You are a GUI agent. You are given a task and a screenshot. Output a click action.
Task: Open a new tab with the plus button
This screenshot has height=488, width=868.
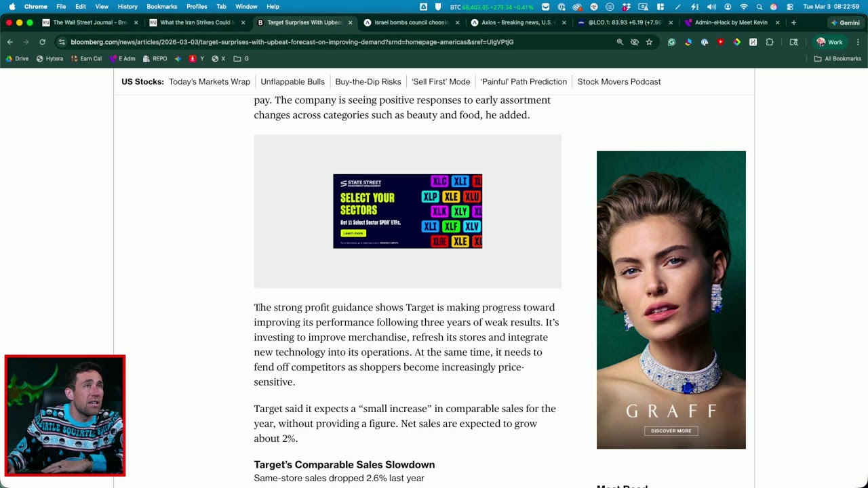pyautogui.click(x=794, y=22)
